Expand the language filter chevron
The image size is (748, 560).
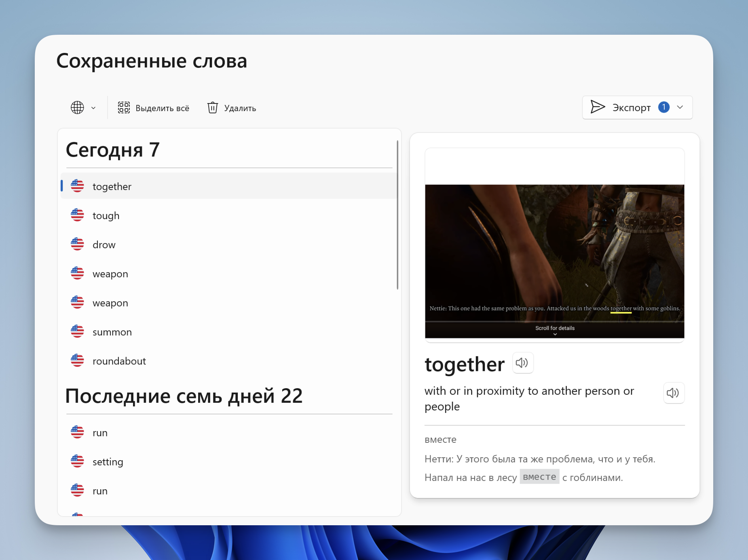tap(93, 108)
